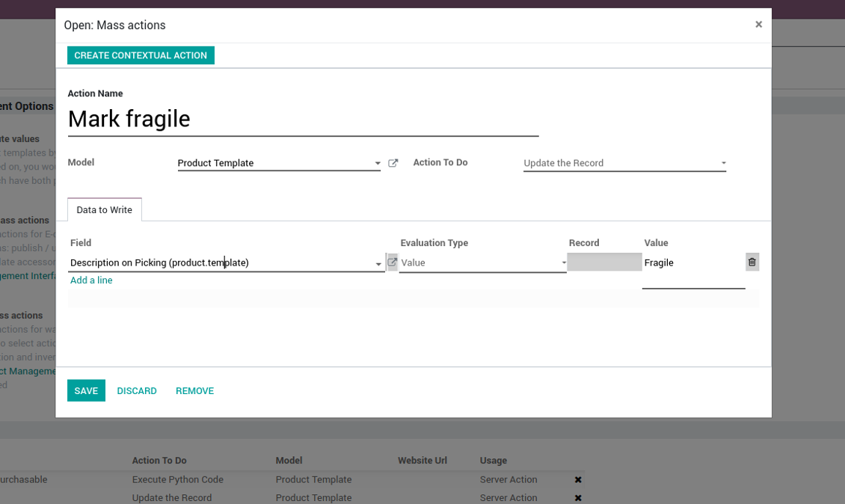The image size is (845, 504).
Task: Remove the Update the Record server action row
Action: coord(578,498)
